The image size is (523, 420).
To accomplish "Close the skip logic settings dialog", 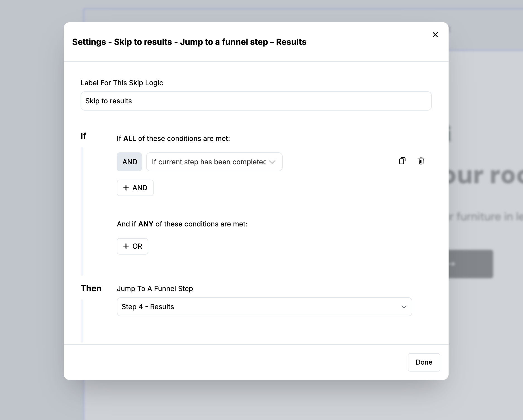I will click(435, 35).
